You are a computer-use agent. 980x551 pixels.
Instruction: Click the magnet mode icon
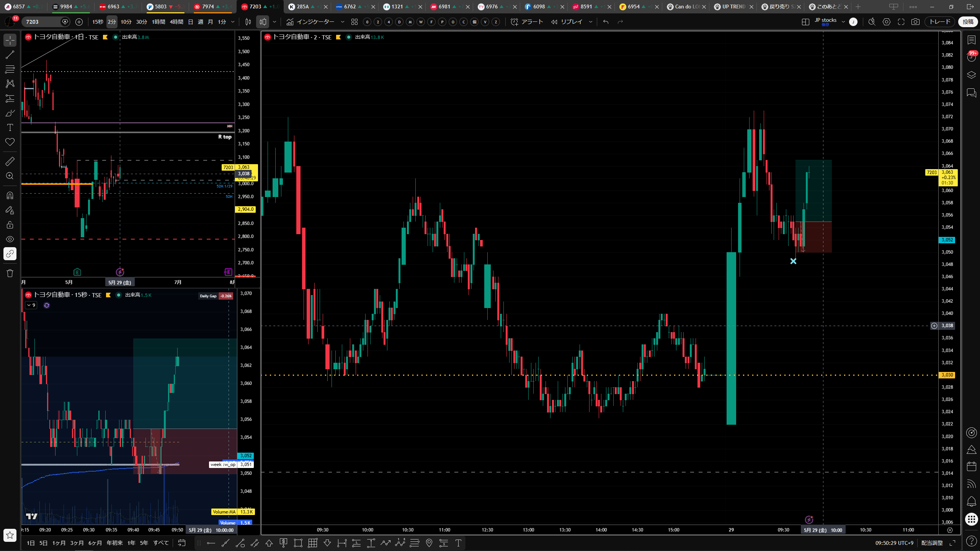[x=10, y=196]
